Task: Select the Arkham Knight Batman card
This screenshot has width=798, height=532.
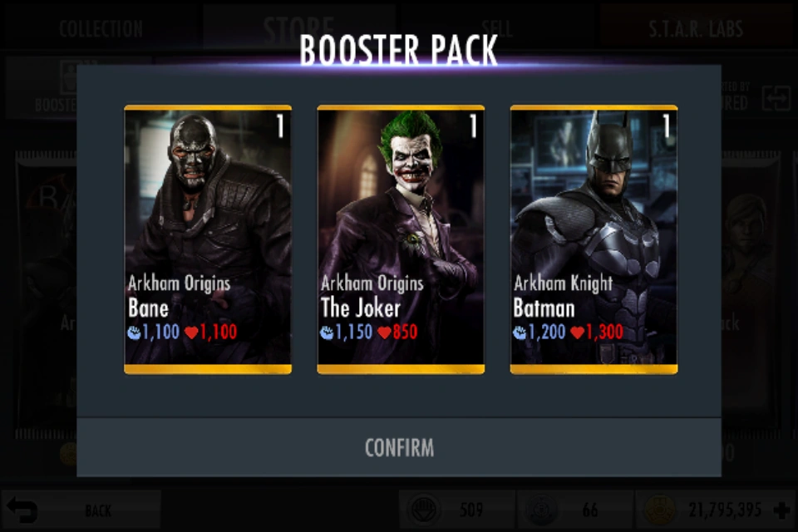Action: [594, 239]
